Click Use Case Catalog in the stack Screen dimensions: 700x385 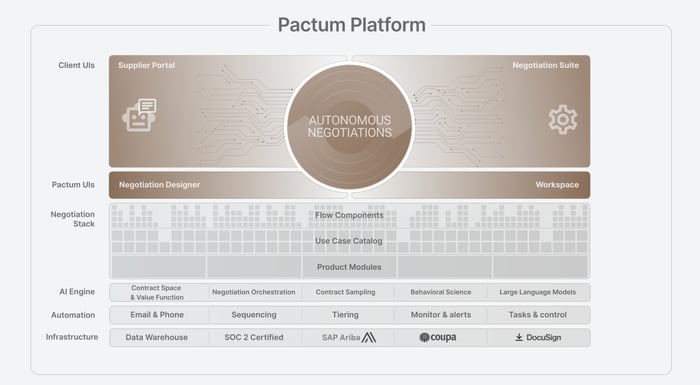pos(349,241)
